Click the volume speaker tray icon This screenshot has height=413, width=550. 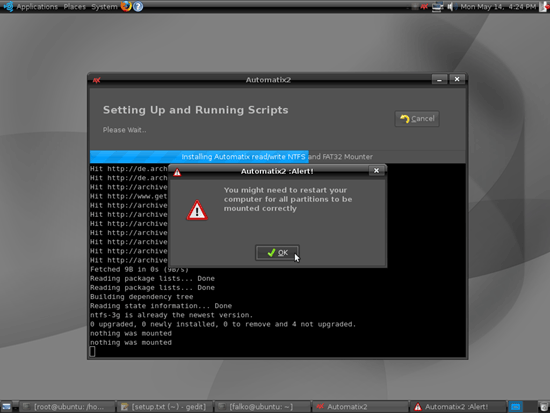click(451, 7)
